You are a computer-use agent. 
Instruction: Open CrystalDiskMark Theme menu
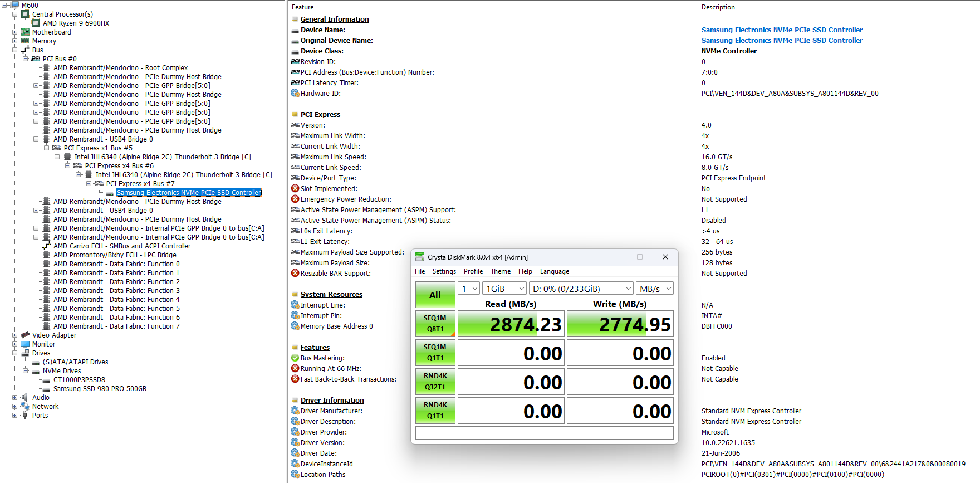(x=501, y=271)
